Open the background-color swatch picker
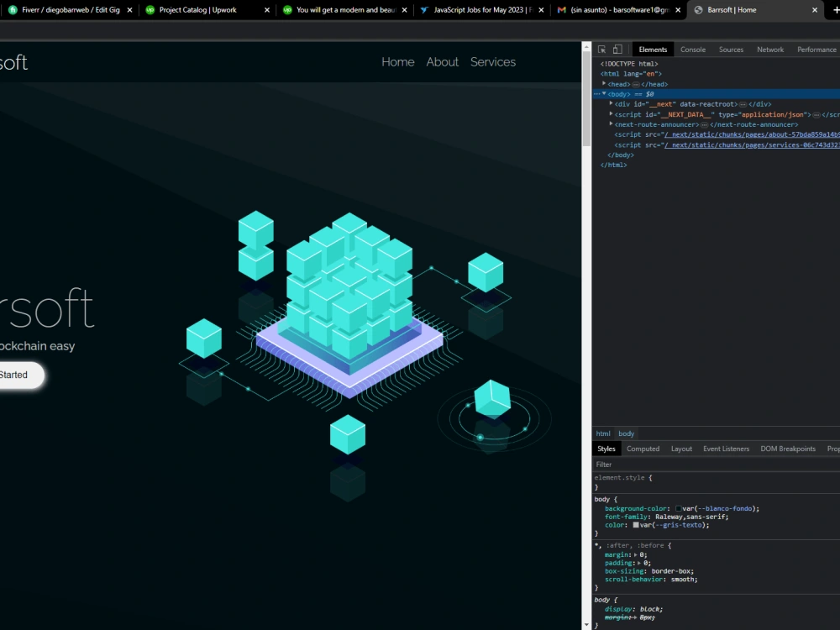The height and width of the screenshot is (630, 840). point(678,509)
